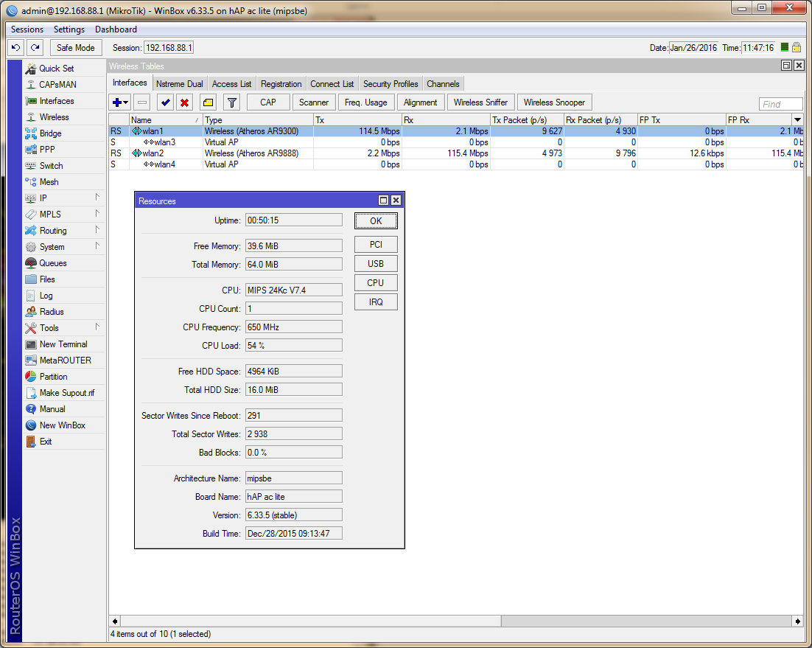Disable interface with red X icon
Viewport: 812px width, 648px height.
point(184,102)
